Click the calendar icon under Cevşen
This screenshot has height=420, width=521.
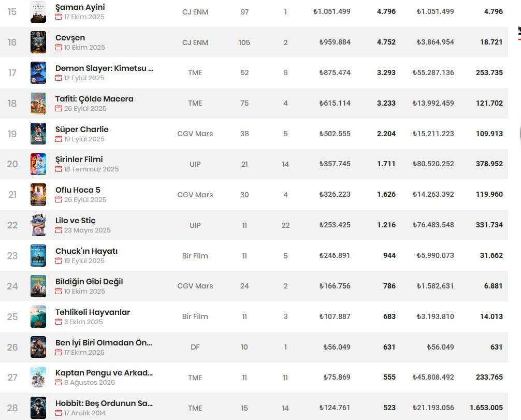tap(59, 48)
